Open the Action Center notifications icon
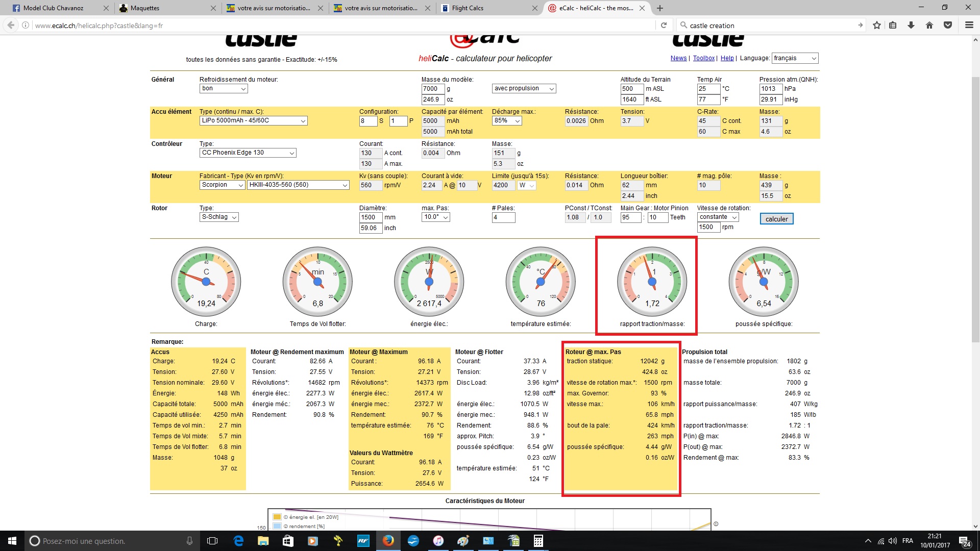The height and width of the screenshot is (551, 980). pyautogui.click(x=964, y=541)
